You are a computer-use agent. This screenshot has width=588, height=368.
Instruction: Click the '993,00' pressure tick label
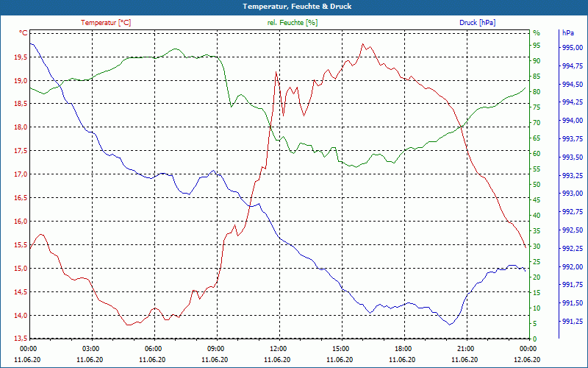coord(573,194)
